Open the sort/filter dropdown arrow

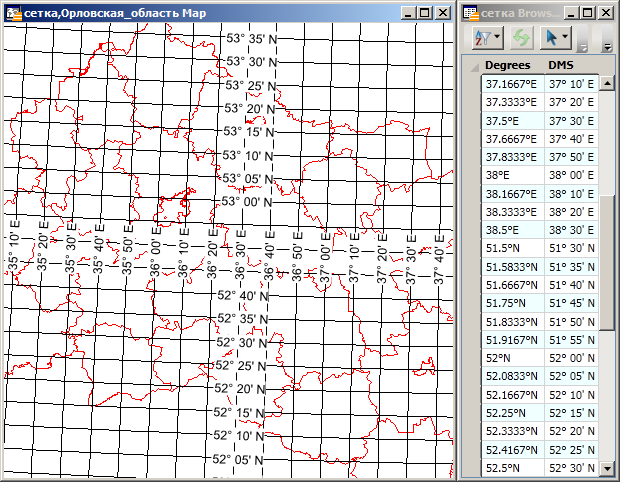[x=496, y=38]
